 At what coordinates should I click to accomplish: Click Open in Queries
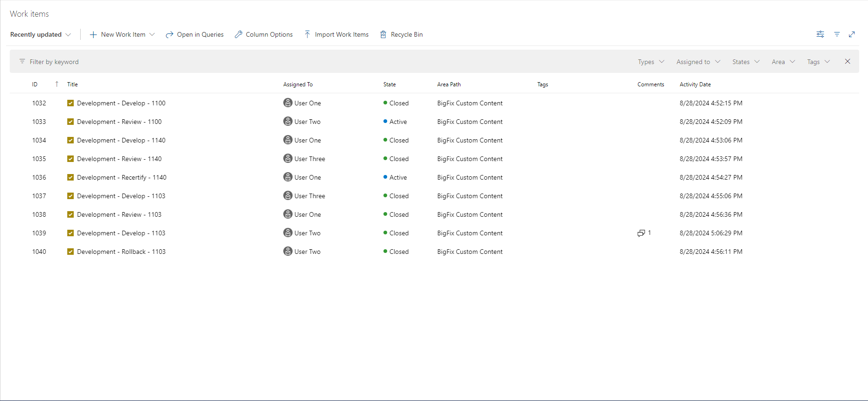pos(195,34)
